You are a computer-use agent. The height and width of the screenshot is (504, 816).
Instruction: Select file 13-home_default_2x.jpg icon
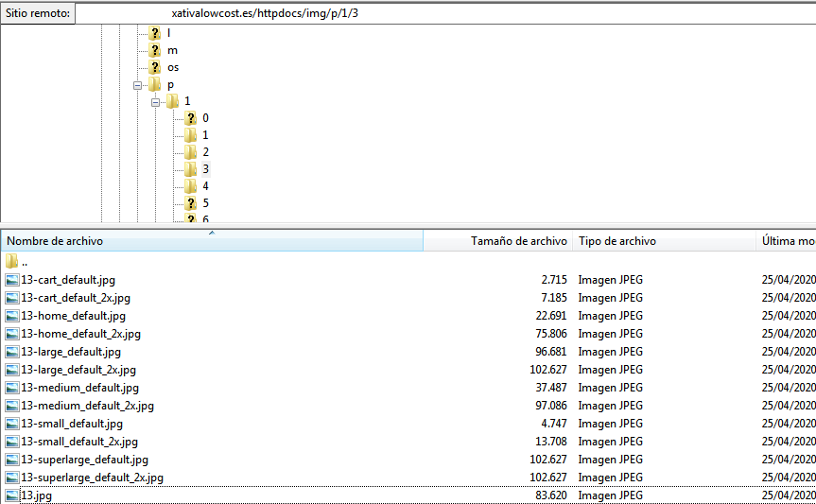click(12, 334)
